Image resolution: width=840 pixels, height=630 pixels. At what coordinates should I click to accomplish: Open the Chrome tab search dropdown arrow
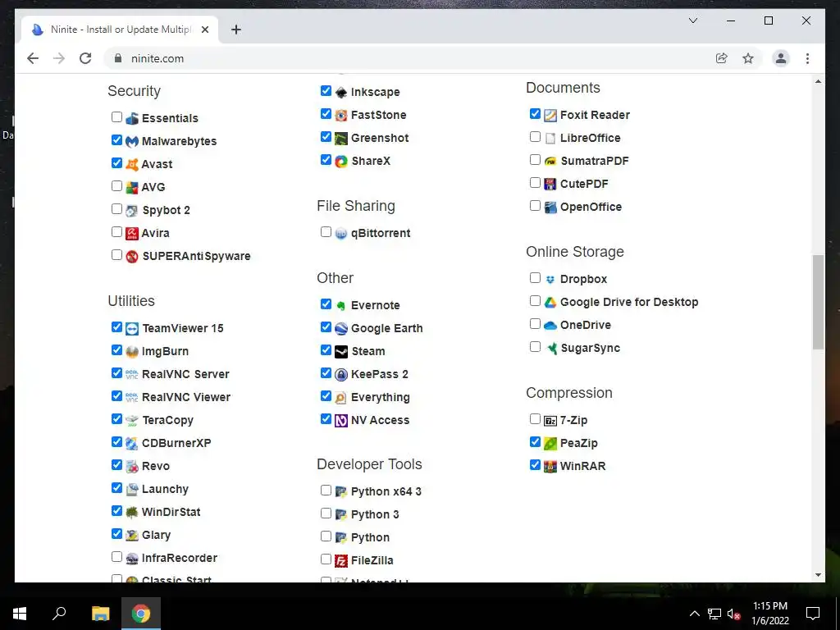692,21
